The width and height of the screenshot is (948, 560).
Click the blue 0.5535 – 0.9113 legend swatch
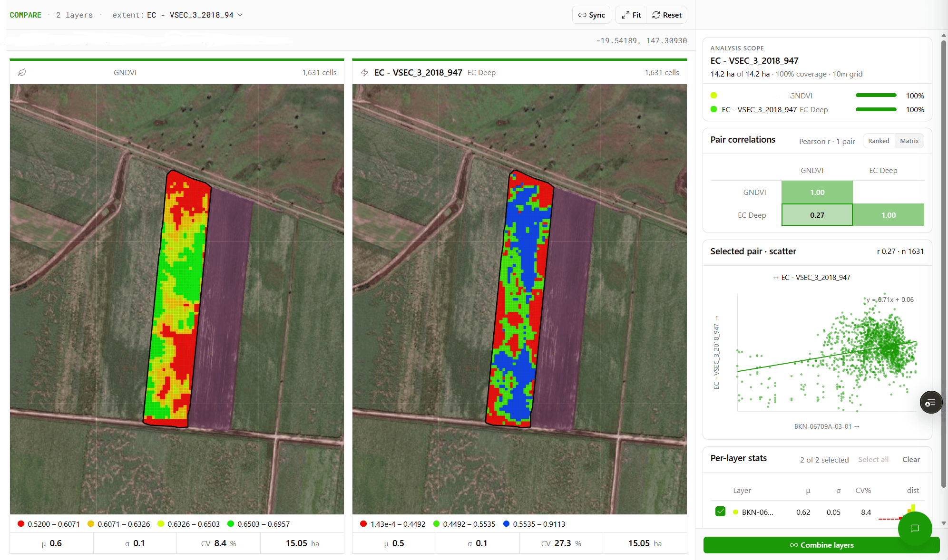pos(506,524)
